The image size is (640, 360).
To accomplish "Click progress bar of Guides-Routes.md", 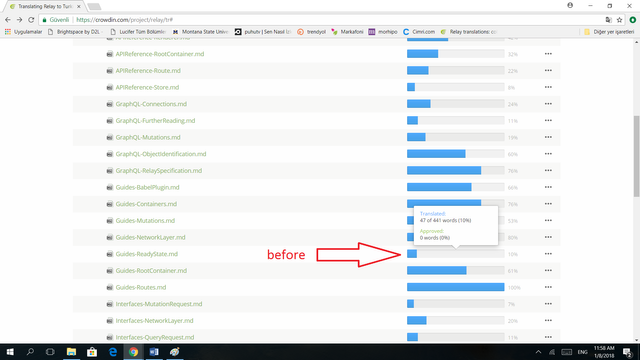I will [x=456, y=287].
